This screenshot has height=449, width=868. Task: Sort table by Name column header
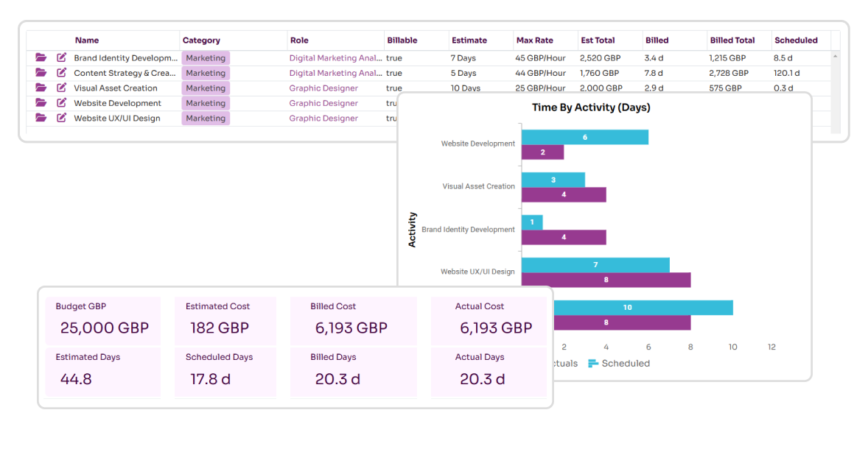click(87, 40)
